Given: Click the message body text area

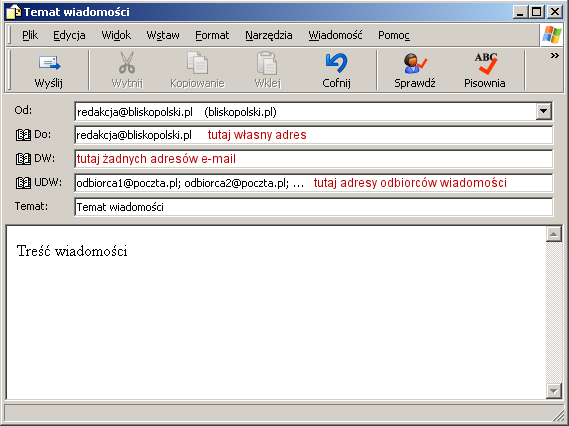Looking at the screenshot, I should (276, 313).
